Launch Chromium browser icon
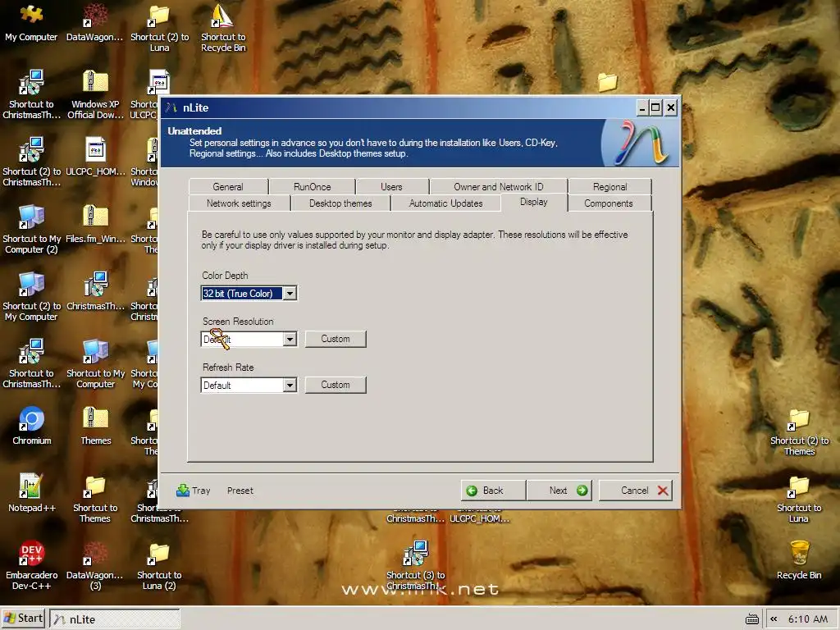Viewport: 840px width, 630px height. coord(32,426)
